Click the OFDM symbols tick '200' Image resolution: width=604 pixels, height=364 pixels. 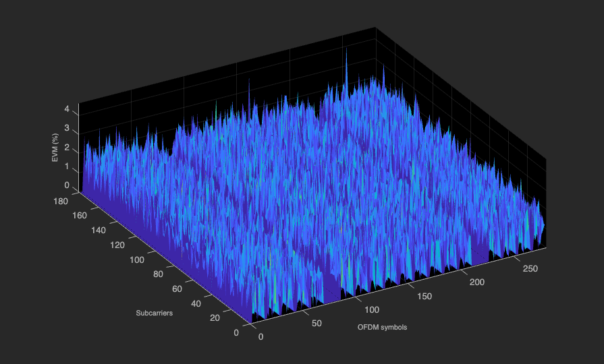click(477, 282)
